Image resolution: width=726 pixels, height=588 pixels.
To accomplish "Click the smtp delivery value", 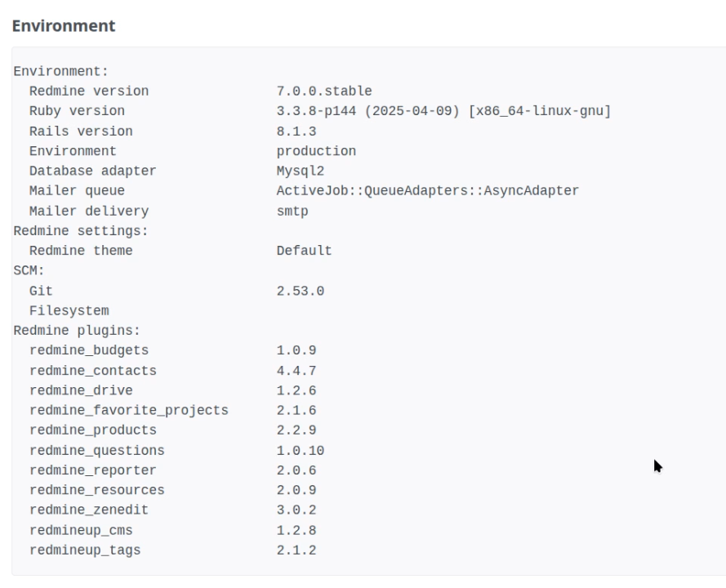I will (292, 212).
